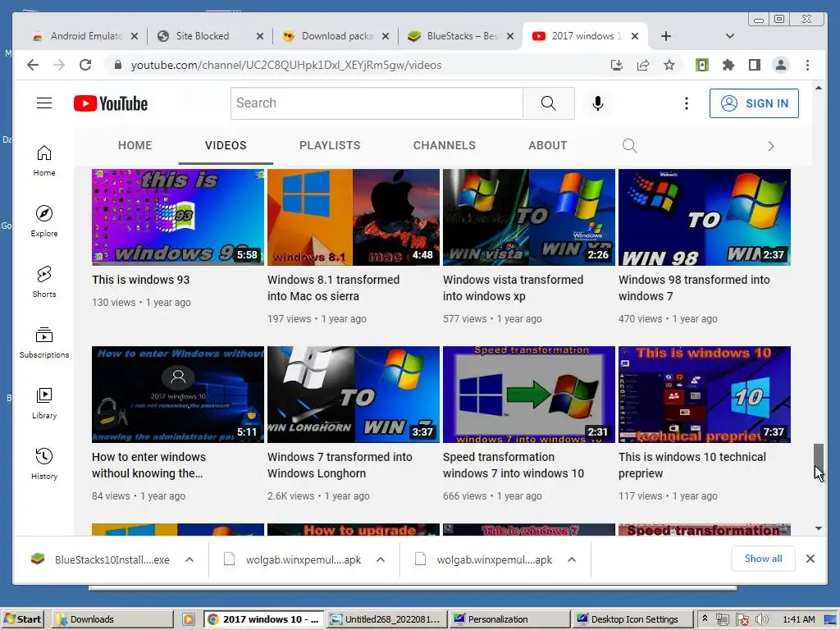Open Shorts in the sidebar

click(x=44, y=282)
